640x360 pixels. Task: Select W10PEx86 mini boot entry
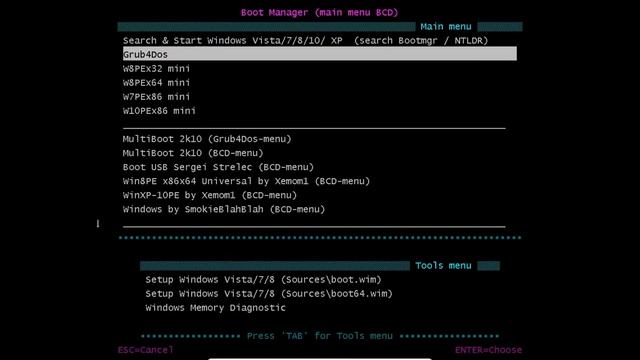coord(159,111)
